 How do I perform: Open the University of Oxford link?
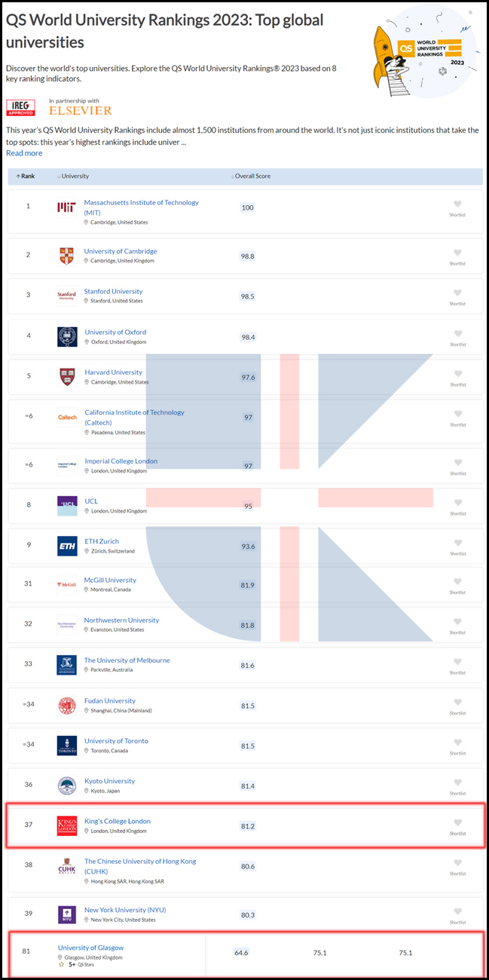[x=115, y=332]
